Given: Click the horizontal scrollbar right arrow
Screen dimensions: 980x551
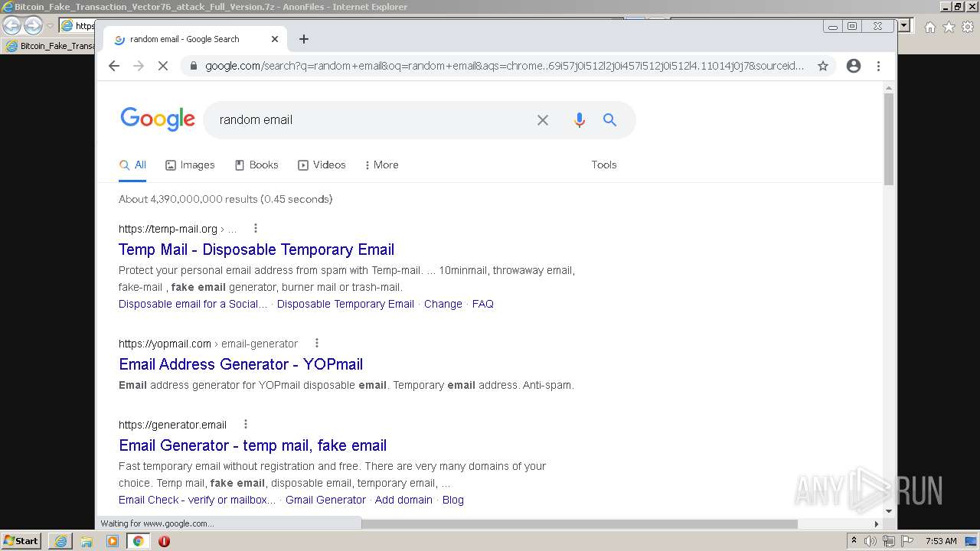Looking at the screenshot, I should click(x=877, y=524).
